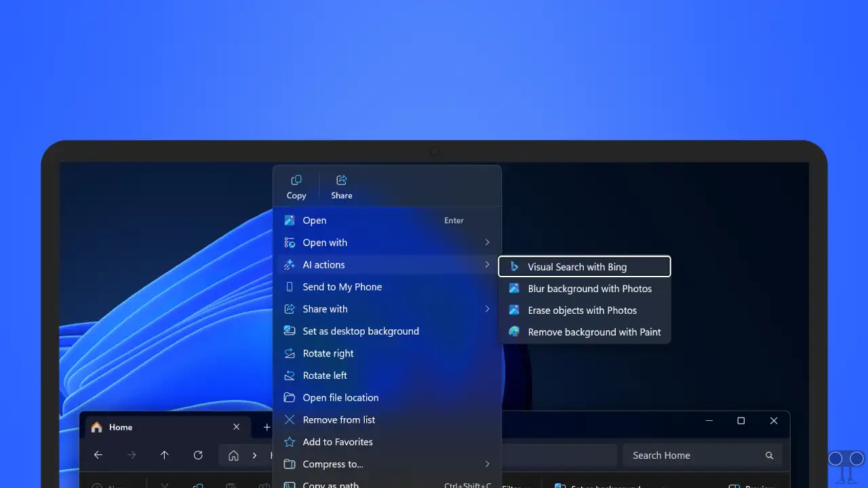This screenshot has width=868, height=488.
Task: Select Send to My Phone
Action: point(342,287)
